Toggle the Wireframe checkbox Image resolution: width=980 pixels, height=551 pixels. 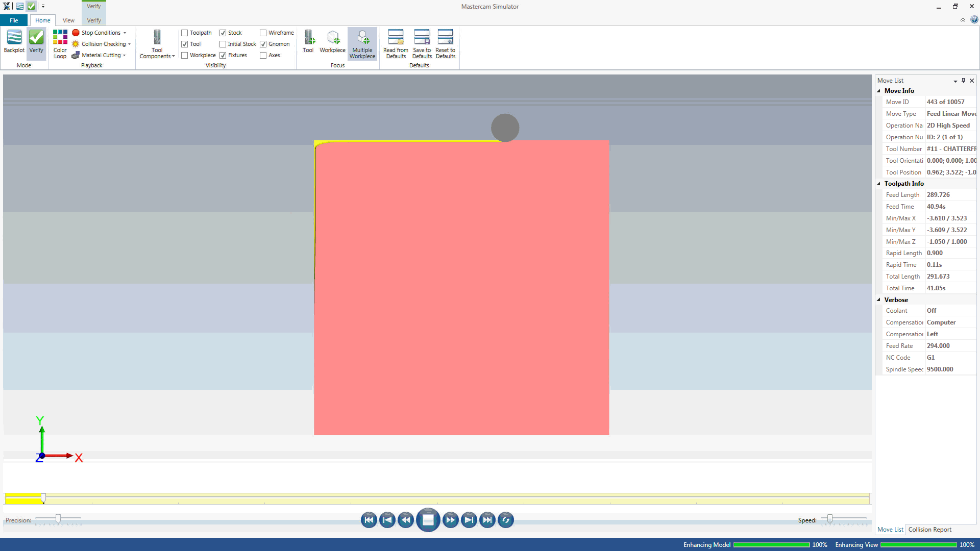coord(263,33)
